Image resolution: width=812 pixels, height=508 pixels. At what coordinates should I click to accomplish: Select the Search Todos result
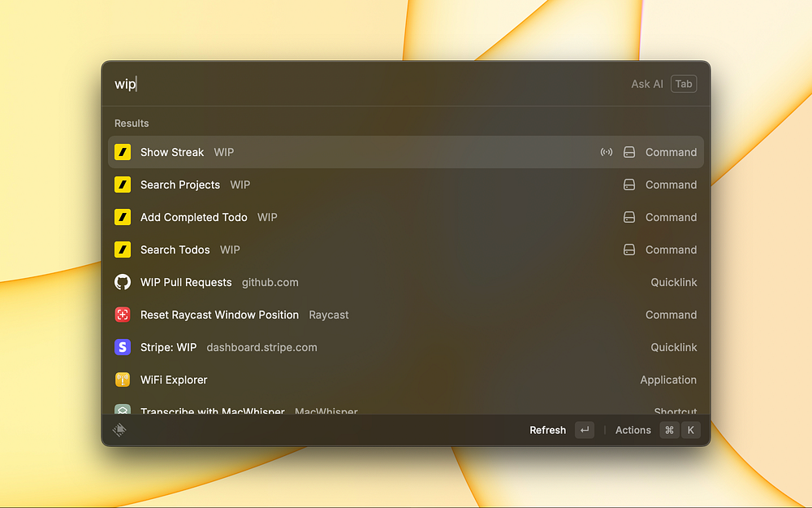pyautogui.click(x=406, y=250)
